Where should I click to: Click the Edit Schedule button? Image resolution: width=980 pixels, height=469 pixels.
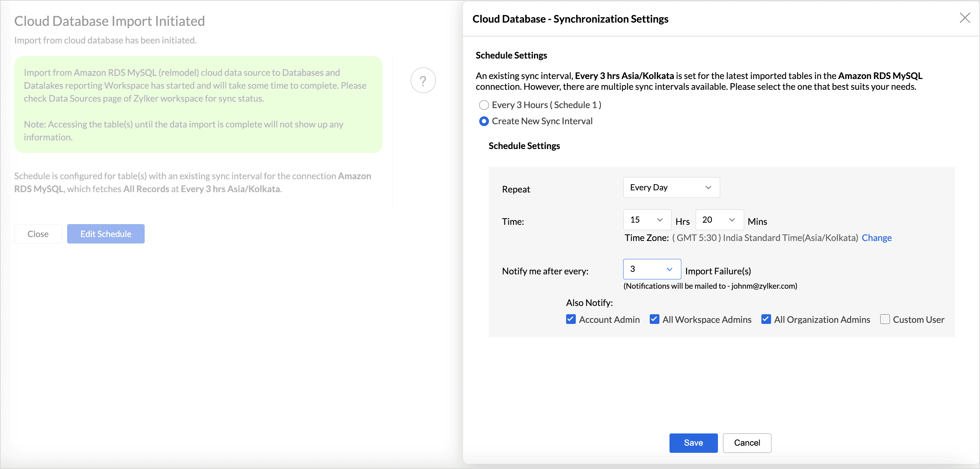[x=106, y=234]
